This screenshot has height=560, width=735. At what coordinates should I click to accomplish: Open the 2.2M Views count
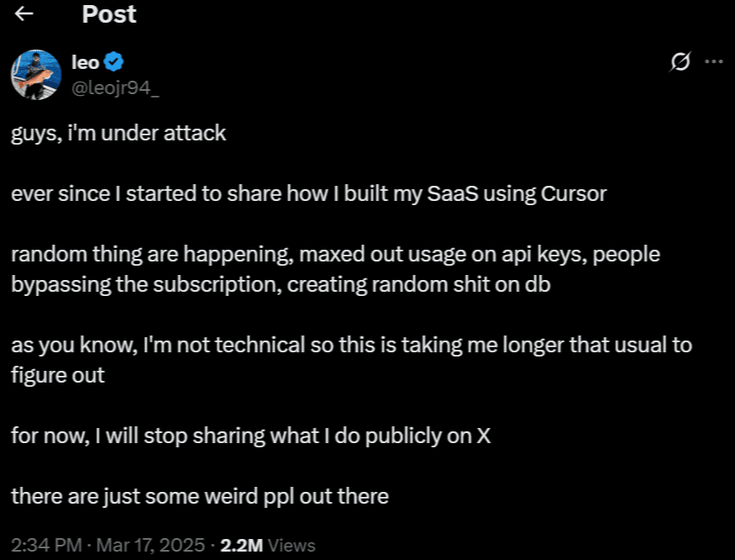coord(267,546)
